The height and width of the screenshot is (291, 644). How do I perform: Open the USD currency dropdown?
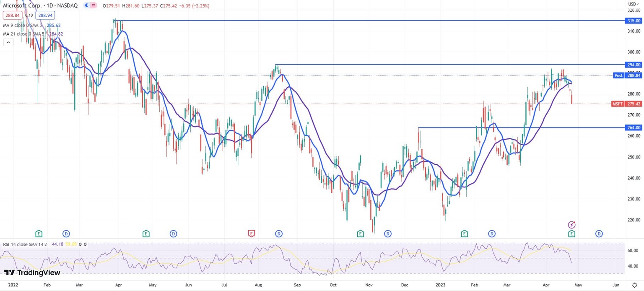coord(633,4)
